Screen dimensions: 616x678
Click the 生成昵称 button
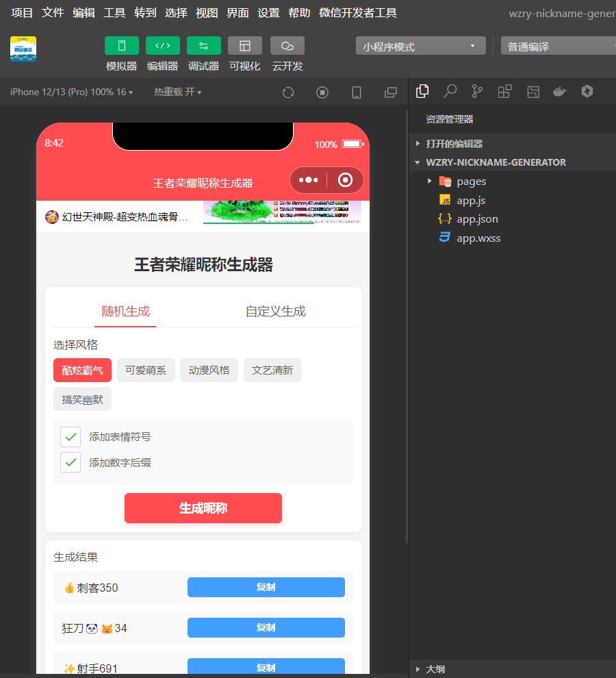point(203,508)
